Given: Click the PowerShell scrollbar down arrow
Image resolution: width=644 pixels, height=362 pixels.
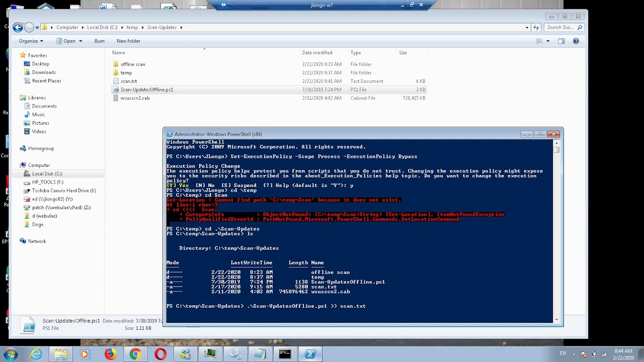Looking at the screenshot, I should click(x=556, y=319).
